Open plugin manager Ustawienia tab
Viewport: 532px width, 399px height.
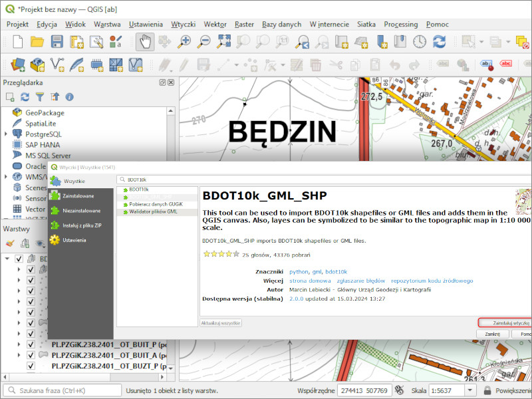tap(80, 240)
